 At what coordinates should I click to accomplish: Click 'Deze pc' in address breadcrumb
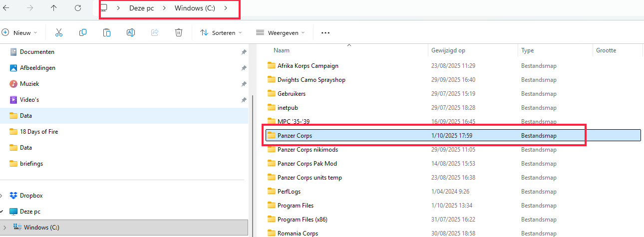(141, 8)
